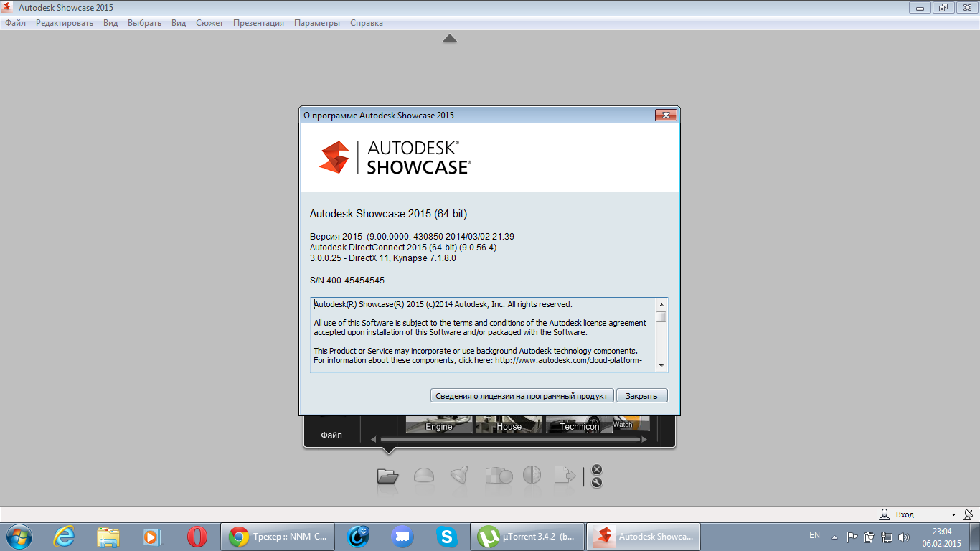Click the round wrench settings icon

point(596,482)
